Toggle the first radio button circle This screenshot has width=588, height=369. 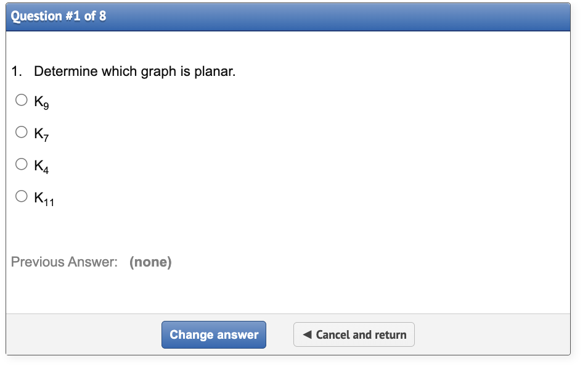click(22, 99)
